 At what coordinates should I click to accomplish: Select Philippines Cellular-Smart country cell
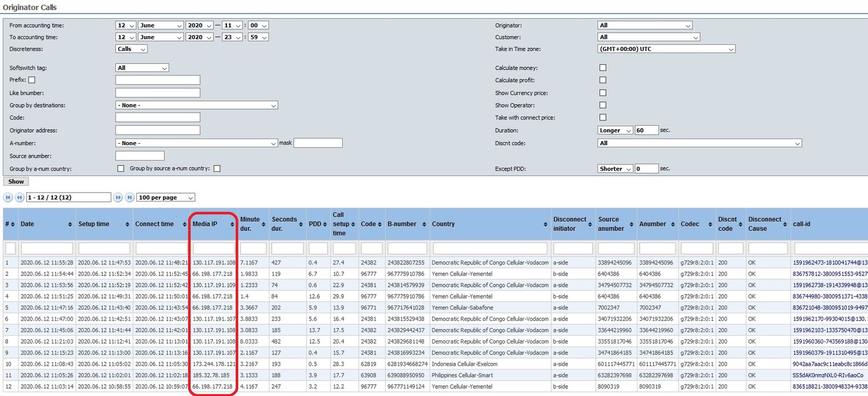[x=490, y=375]
